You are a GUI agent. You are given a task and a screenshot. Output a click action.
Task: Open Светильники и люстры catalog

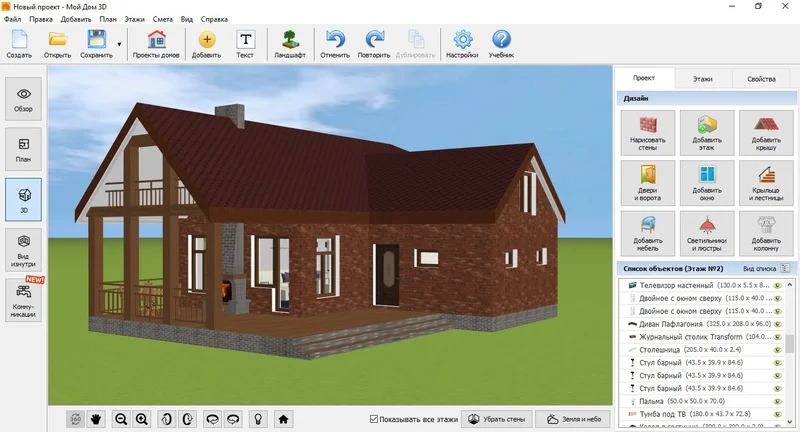pos(707,234)
